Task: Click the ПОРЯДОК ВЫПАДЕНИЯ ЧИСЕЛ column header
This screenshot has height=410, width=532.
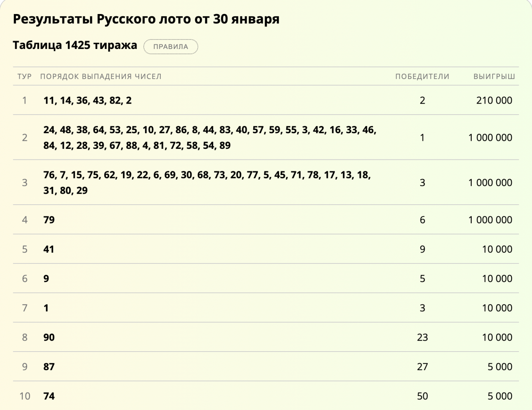Action: [101, 76]
